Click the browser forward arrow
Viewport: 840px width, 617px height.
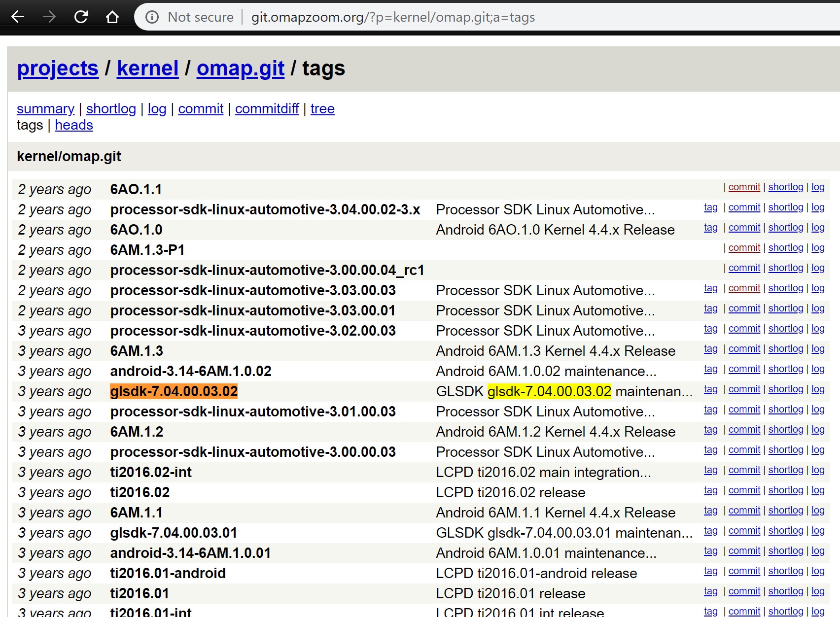49,17
